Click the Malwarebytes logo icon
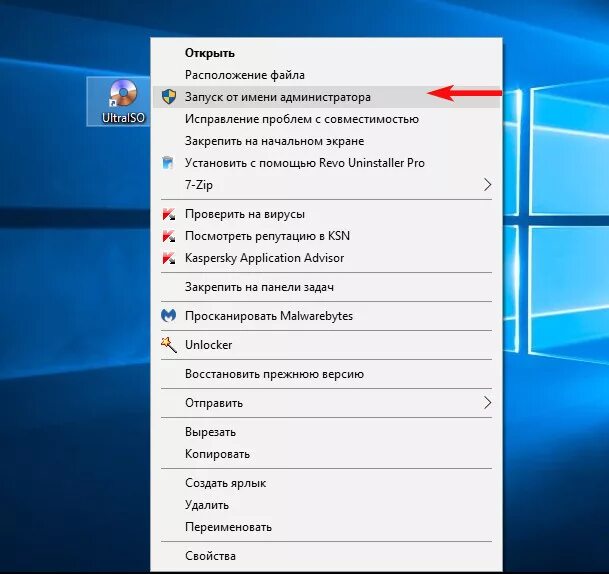 tap(169, 315)
